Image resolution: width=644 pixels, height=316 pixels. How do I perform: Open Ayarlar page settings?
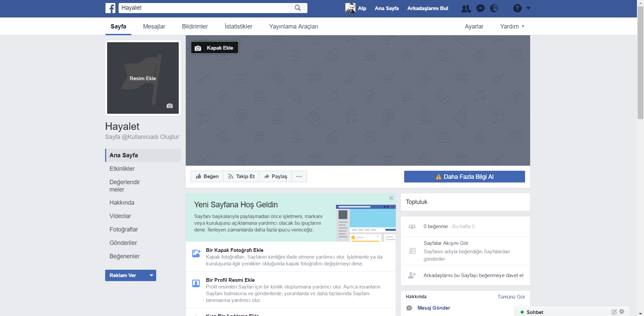474,27
